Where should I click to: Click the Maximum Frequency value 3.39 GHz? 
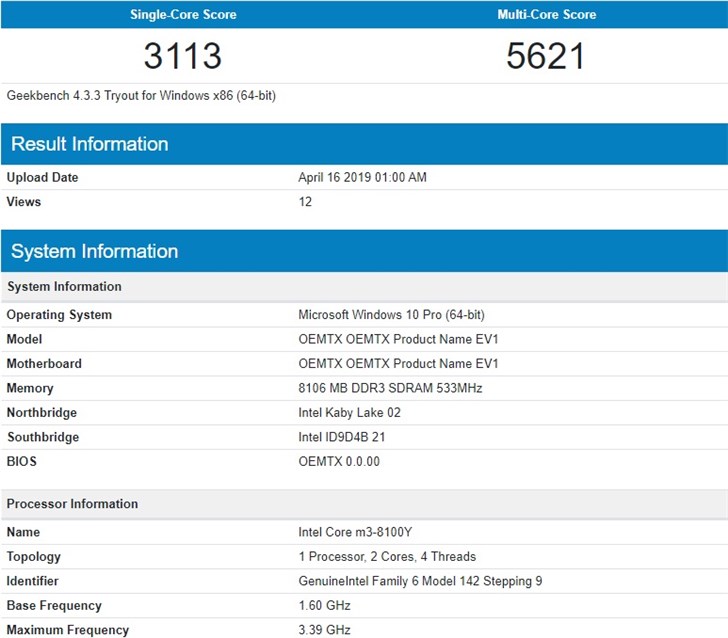tap(325, 630)
